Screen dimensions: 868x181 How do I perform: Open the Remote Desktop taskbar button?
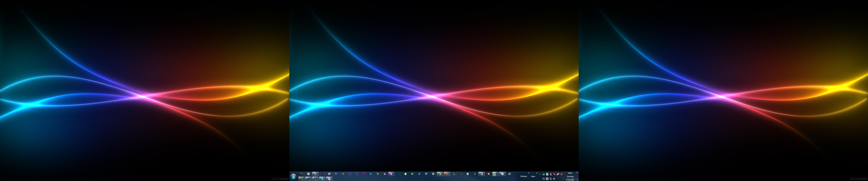482,174
